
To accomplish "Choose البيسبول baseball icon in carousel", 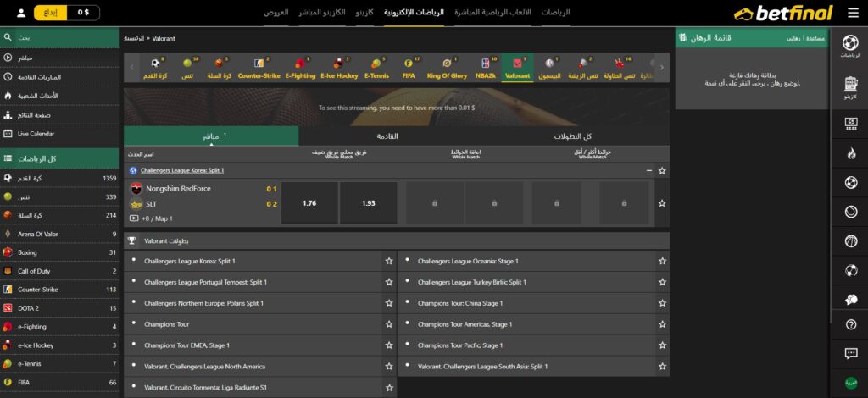I will coord(549,68).
